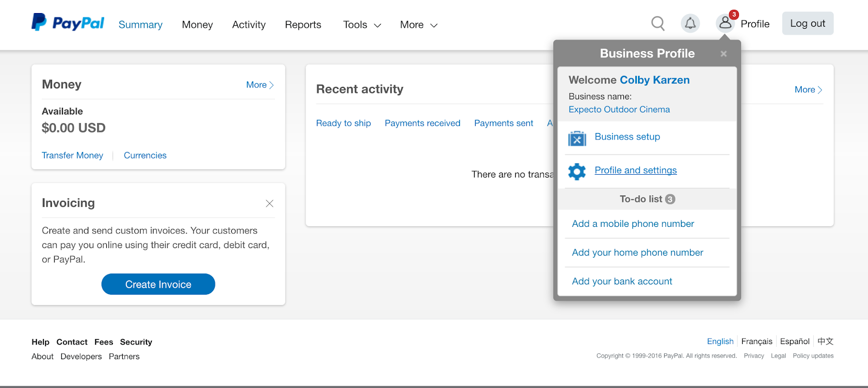The image size is (868, 388).
Task: Switch language to 中文
Action: 826,341
